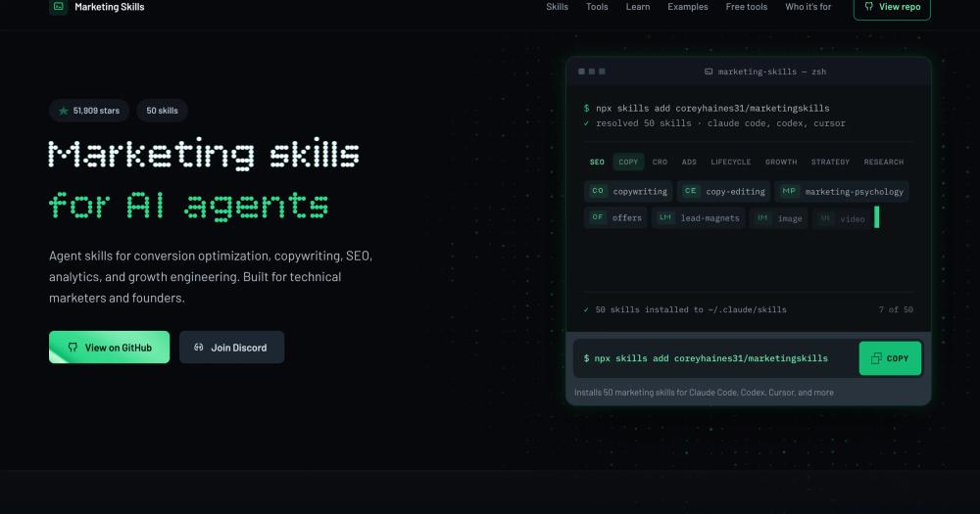Click the marketing-psychology skill chip
The image size is (980, 514).
click(842, 191)
